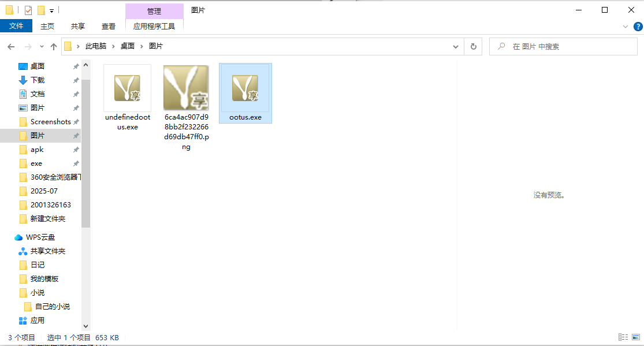Expand chevron after 此电脑 breadcrumb
644x346 pixels.
tap(113, 46)
